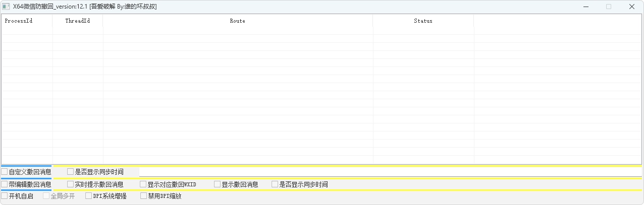The image size is (644, 205).
Task: Minimize the X64微信防撤回 window
Action: (x=586, y=7)
